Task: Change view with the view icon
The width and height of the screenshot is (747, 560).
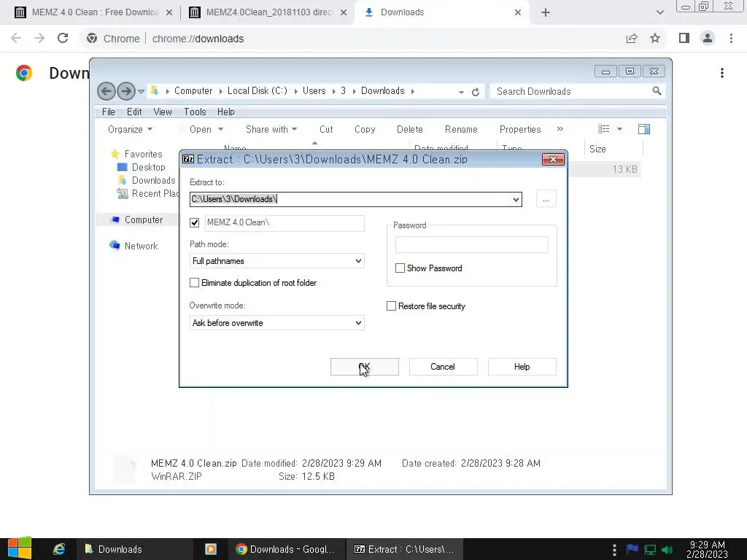Action: (x=604, y=129)
